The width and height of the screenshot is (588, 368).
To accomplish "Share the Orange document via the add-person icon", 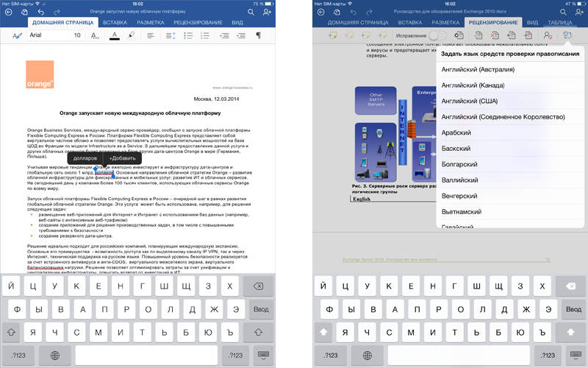I will [x=267, y=13].
